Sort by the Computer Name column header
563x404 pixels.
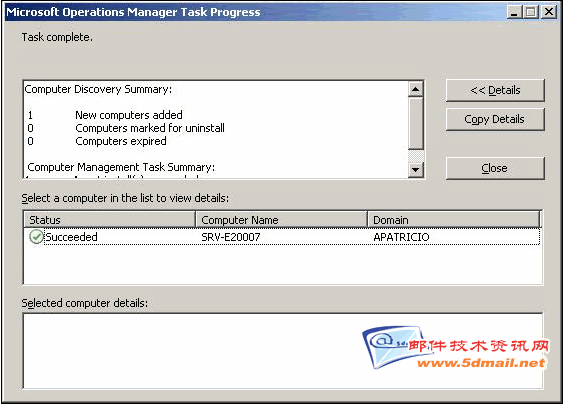(282, 220)
